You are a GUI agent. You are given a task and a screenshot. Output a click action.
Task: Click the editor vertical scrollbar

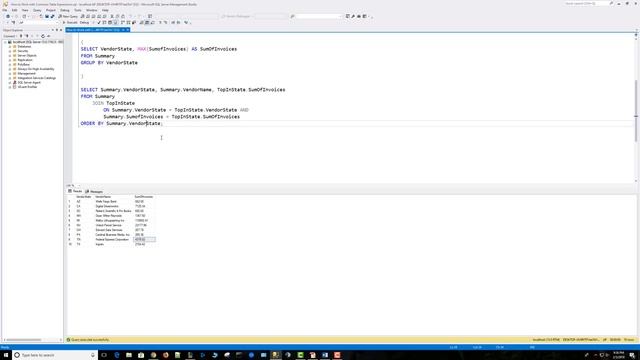point(636,110)
